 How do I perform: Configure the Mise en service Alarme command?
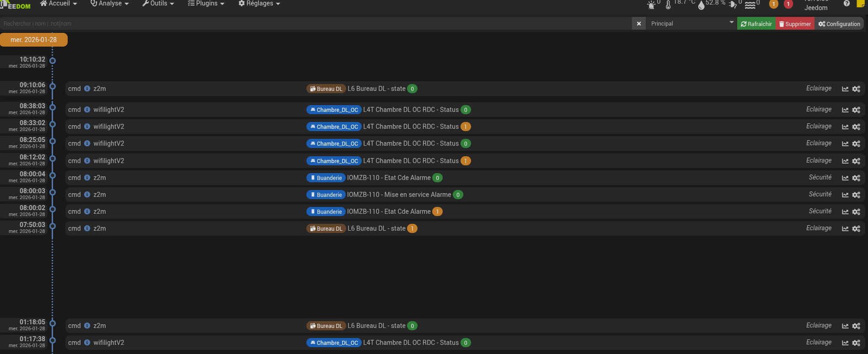856,195
